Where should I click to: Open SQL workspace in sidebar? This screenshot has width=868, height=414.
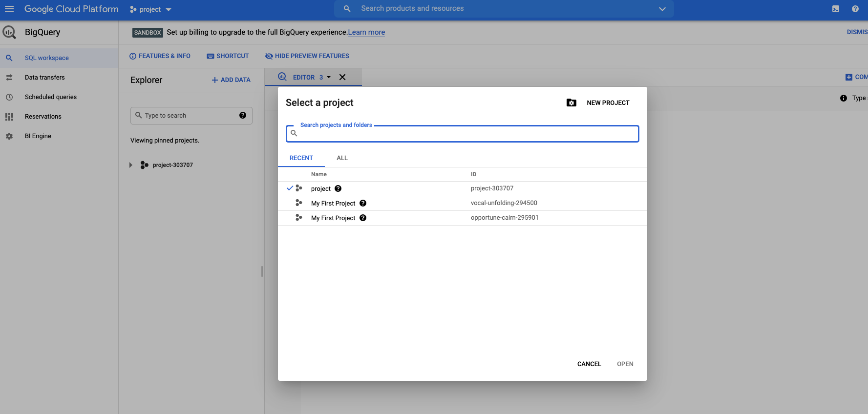coord(59,58)
